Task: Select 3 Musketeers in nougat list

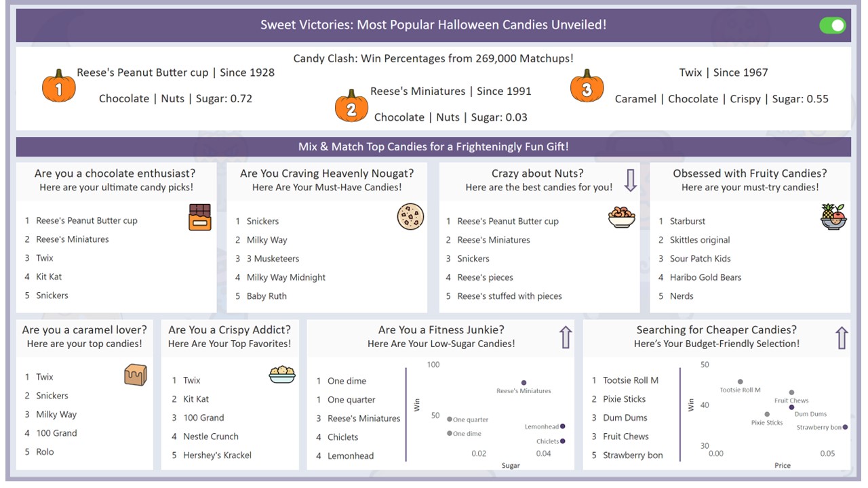Action: pos(273,258)
